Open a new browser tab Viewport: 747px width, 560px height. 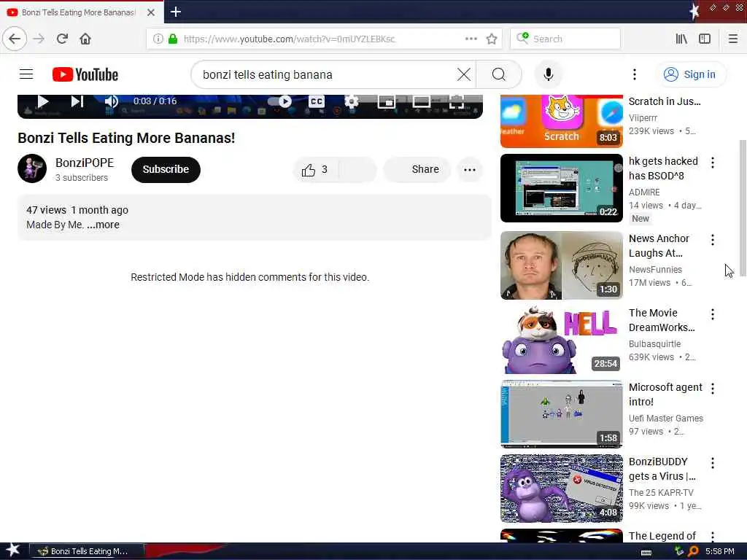point(175,12)
